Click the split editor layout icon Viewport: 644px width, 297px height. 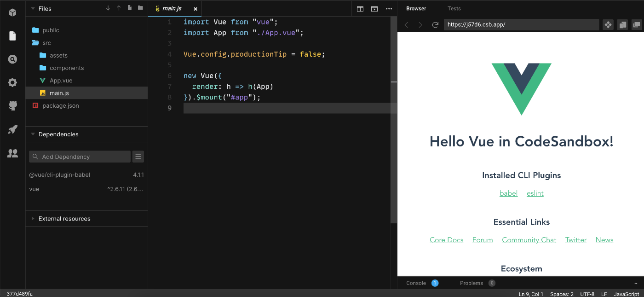point(360,9)
